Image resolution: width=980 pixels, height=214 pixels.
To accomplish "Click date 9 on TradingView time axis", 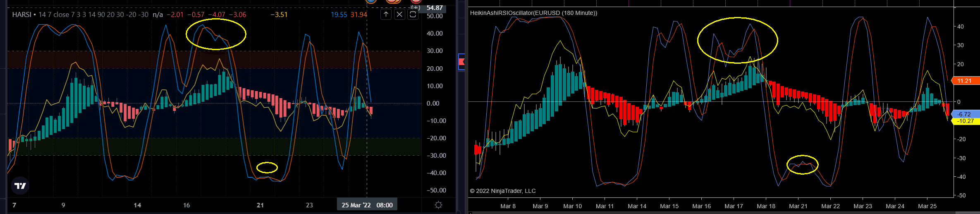I will click(63, 205).
